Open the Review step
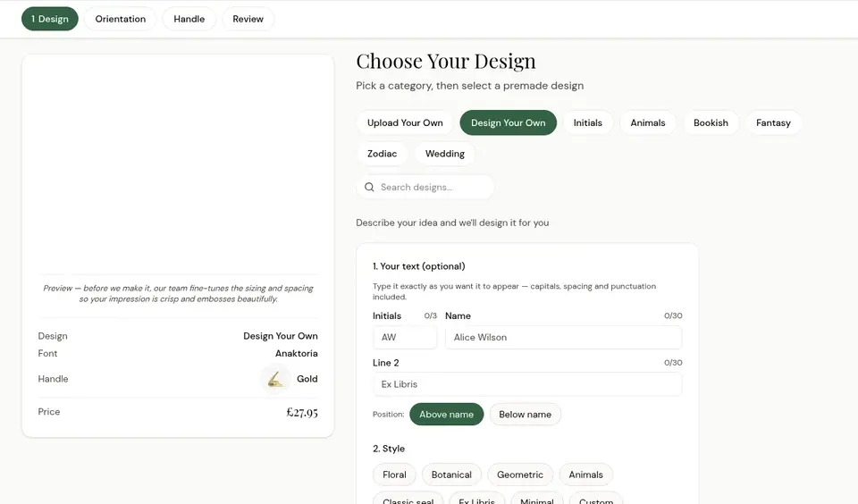This screenshot has width=858, height=504. (x=248, y=19)
